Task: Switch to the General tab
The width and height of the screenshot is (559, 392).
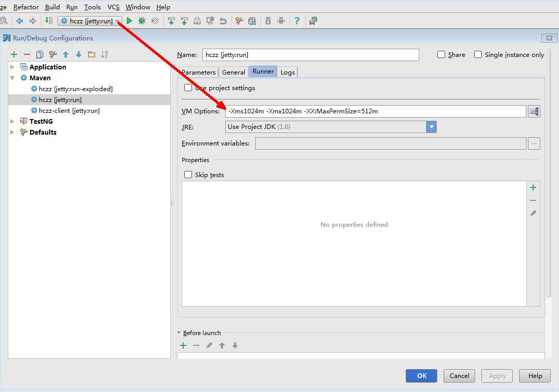Action: pyautogui.click(x=233, y=72)
